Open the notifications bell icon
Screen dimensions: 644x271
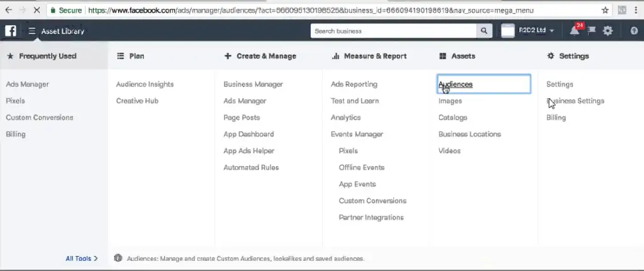pyautogui.click(x=574, y=31)
